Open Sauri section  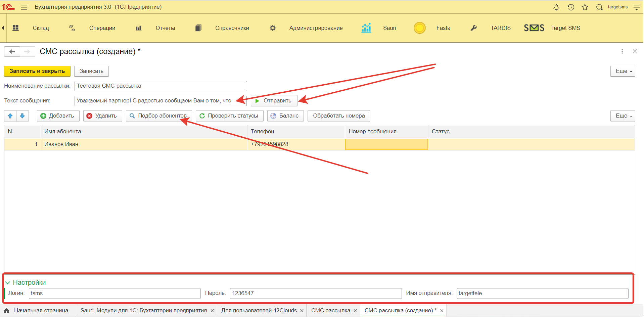pos(389,28)
